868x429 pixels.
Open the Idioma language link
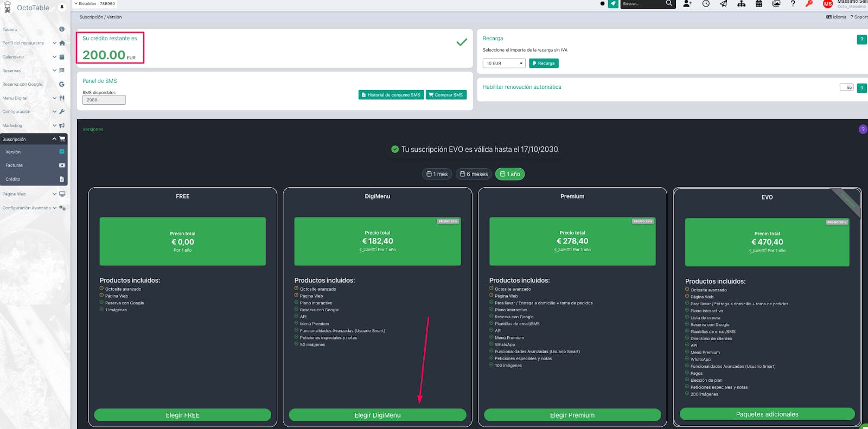tap(836, 17)
